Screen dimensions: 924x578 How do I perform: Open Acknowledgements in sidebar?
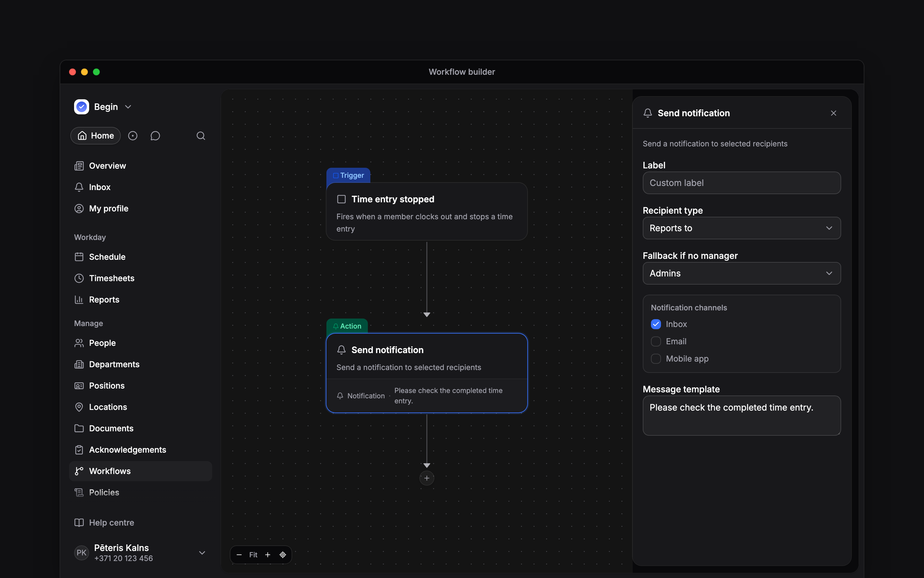tap(141, 450)
